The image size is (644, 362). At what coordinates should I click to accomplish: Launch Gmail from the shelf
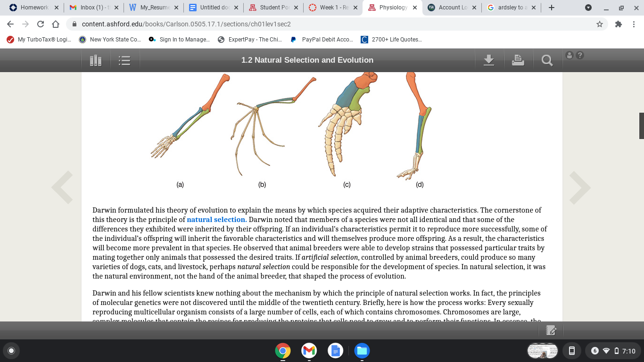click(x=309, y=351)
